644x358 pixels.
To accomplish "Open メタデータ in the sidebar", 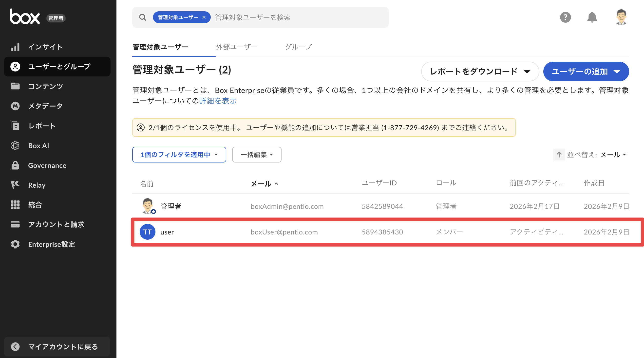I will pyautogui.click(x=57, y=106).
